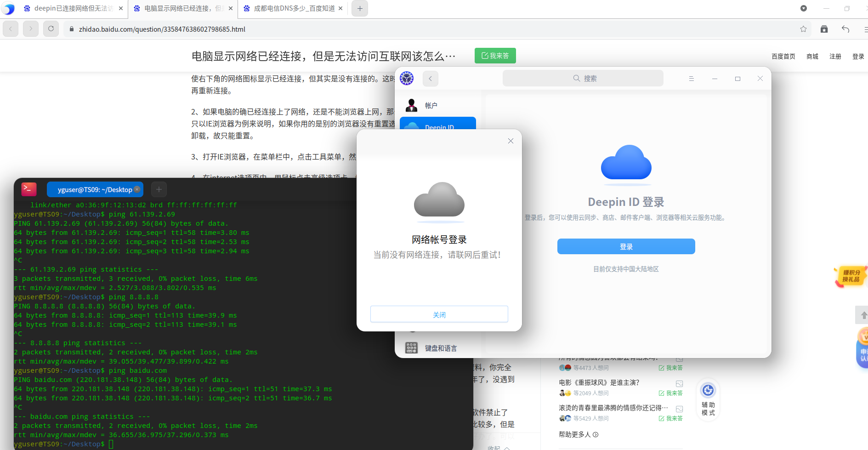Close the 'deepin已连接网络但无法访' browser tab
Image resolution: width=868 pixels, height=450 pixels.
click(x=121, y=8)
